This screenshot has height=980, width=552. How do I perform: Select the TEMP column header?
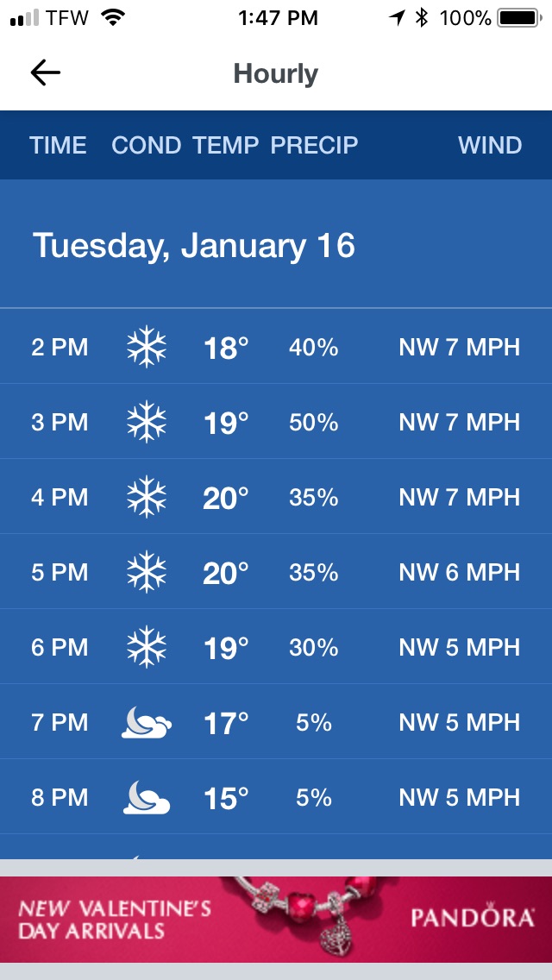(x=226, y=145)
